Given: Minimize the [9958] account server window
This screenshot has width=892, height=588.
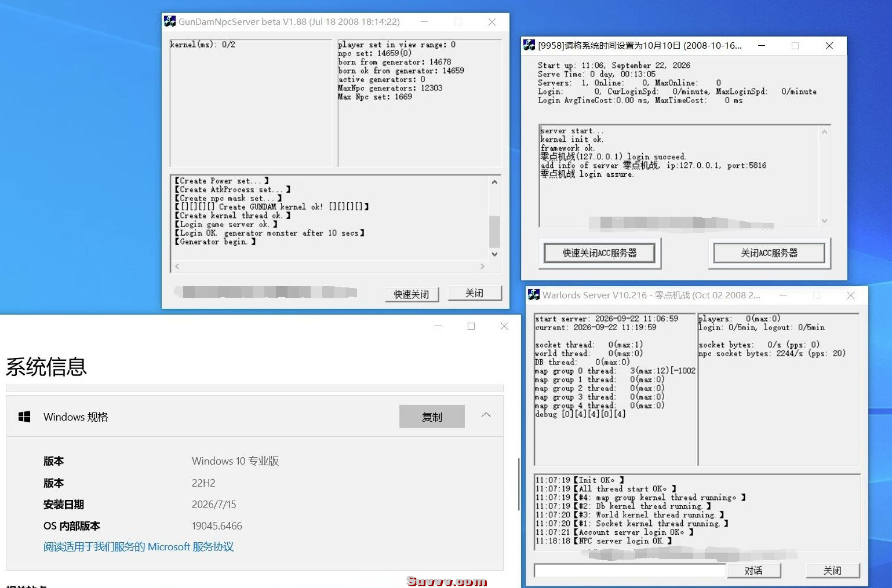Looking at the screenshot, I should [762, 45].
